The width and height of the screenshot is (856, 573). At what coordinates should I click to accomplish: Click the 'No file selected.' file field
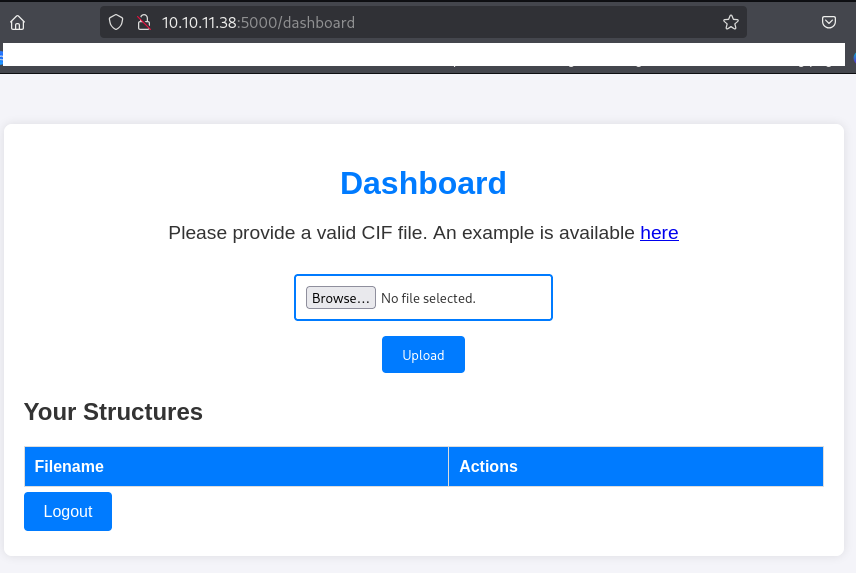[428, 298]
